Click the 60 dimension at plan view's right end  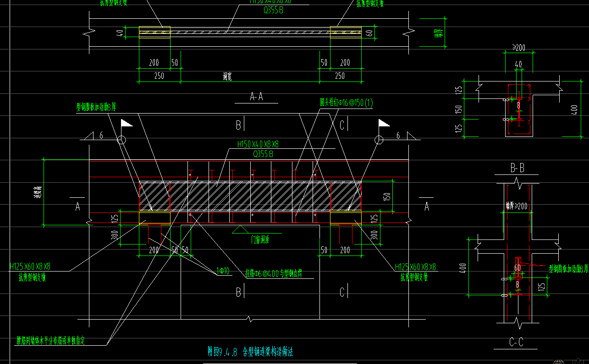tap(369, 33)
